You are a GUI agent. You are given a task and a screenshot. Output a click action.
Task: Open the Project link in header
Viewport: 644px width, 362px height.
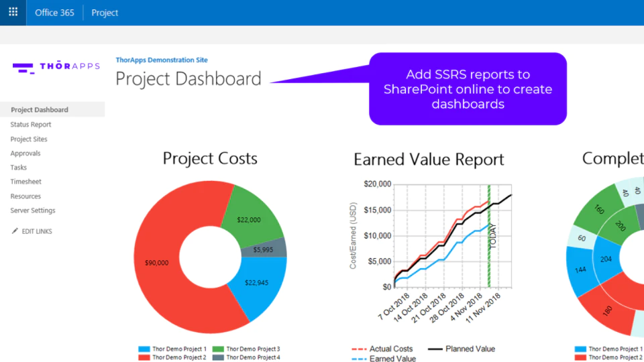(x=105, y=13)
